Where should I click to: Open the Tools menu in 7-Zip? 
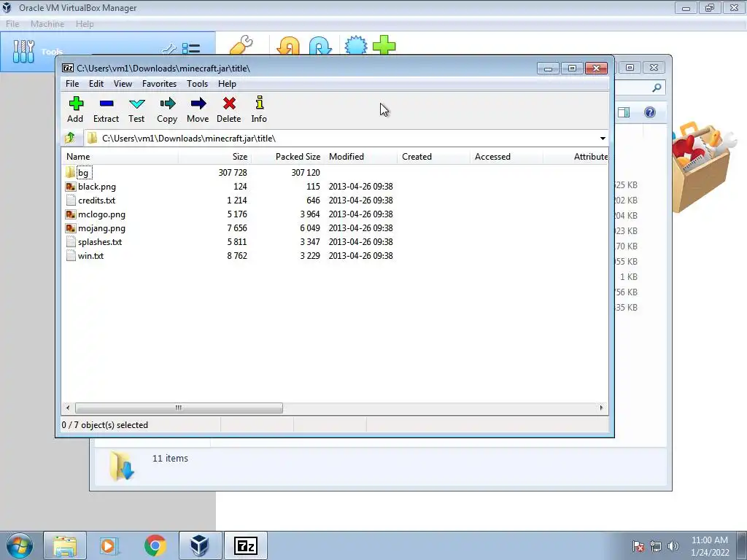197,84
